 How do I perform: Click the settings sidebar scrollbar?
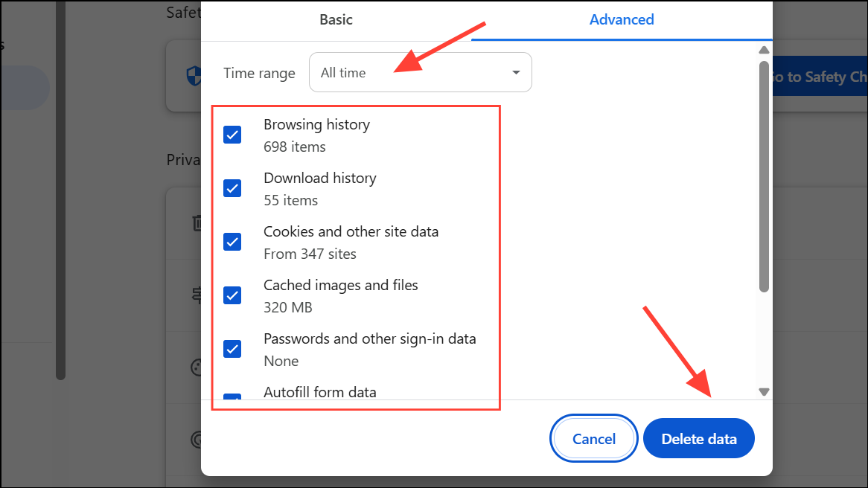[x=61, y=186]
